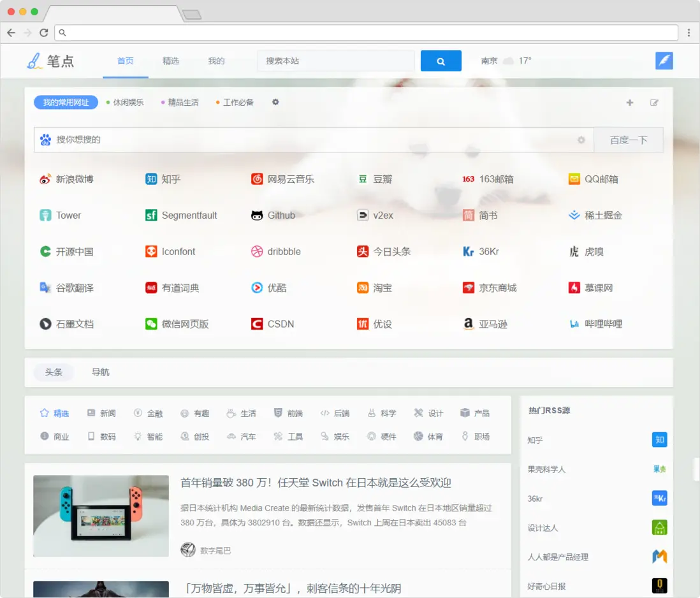The image size is (700, 598).
Task: Open the 我的 navigation tab
Action: click(x=215, y=61)
